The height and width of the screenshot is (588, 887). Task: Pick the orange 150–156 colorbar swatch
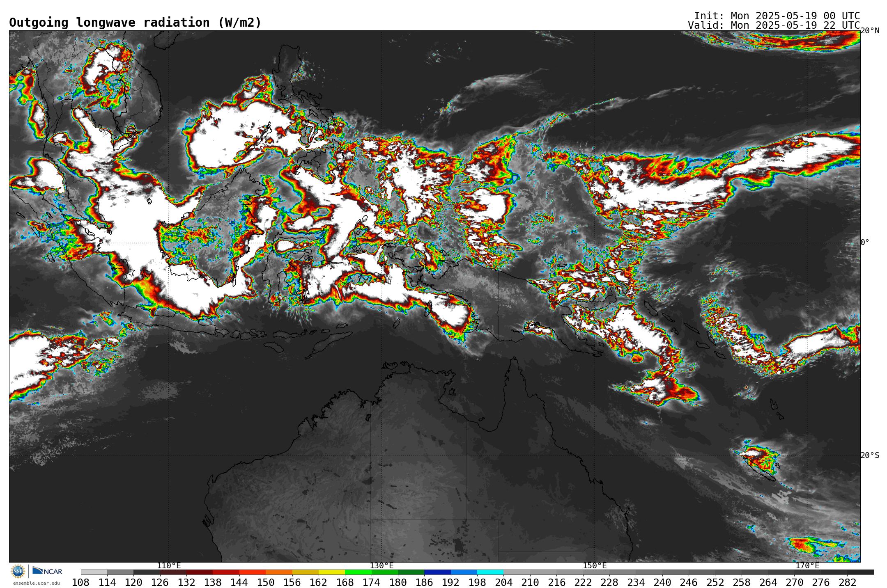pos(279,572)
